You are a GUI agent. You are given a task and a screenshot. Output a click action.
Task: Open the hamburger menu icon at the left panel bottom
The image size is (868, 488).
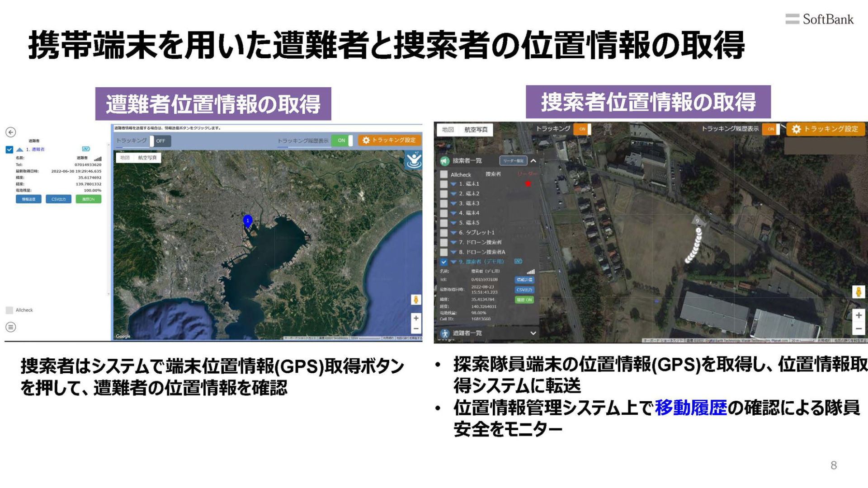click(11, 327)
